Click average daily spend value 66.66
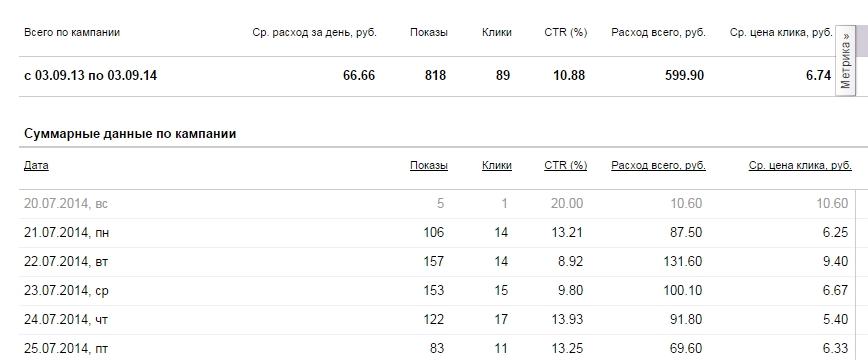 point(359,75)
